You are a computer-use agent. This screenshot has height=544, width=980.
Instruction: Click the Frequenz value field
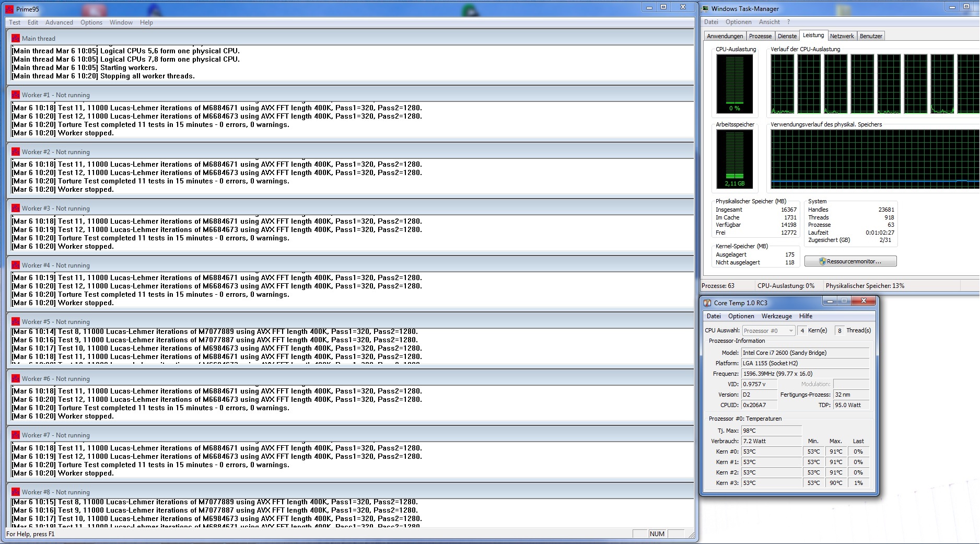[804, 374]
